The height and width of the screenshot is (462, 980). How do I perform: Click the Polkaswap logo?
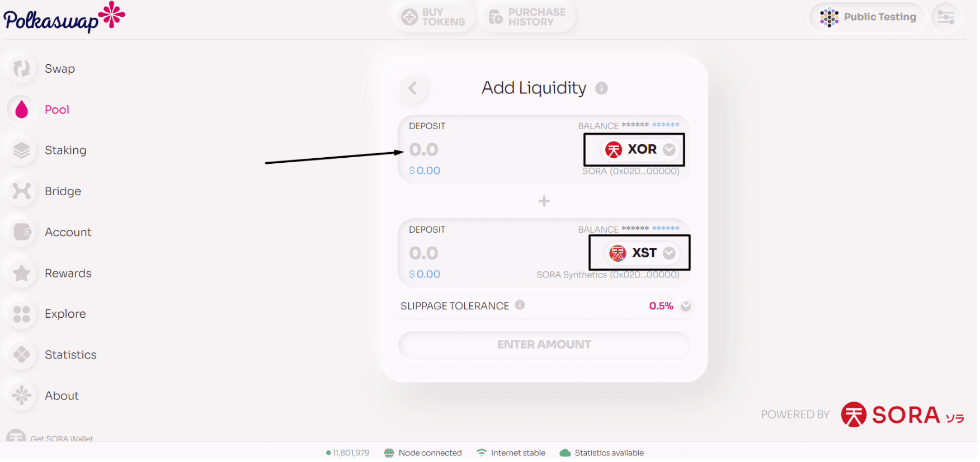coord(64,17)
